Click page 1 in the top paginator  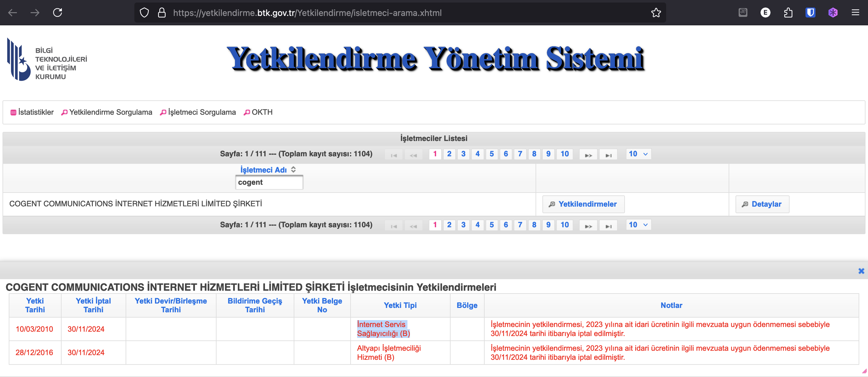[435, 154]
